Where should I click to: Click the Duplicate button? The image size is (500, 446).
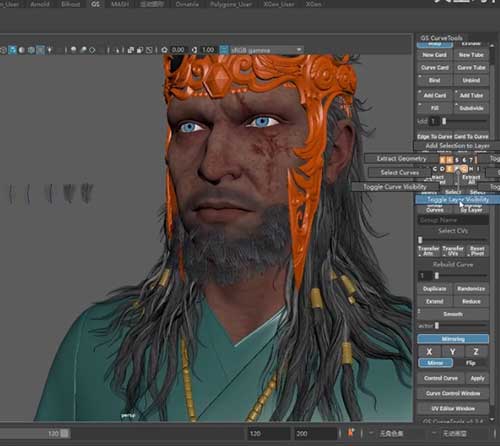pyautogui.click(x=434, y=289)
